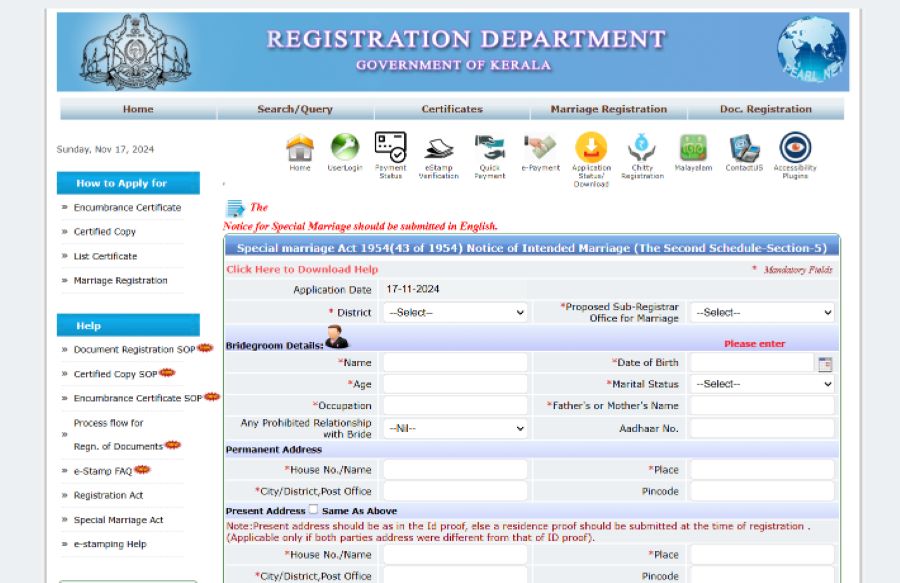Expand Prohibited Relationship with Bride dropdown

coord(456,428)
